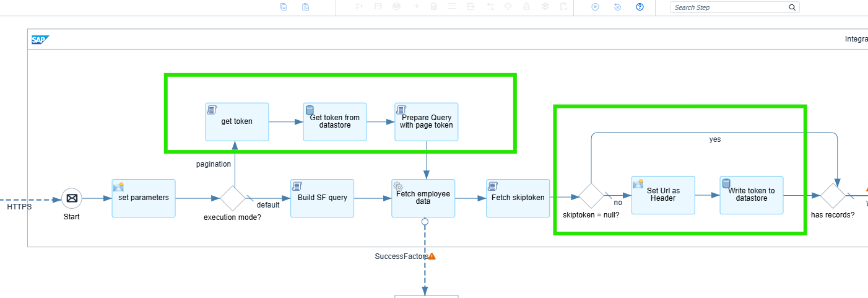Click the 'no' route label

(x=618, y=203)
